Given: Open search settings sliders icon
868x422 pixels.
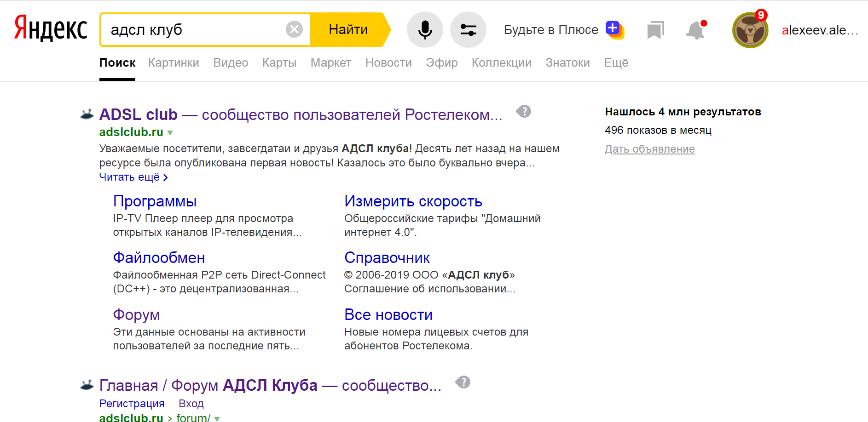Looking at the screenshot, I should [468, 30].
